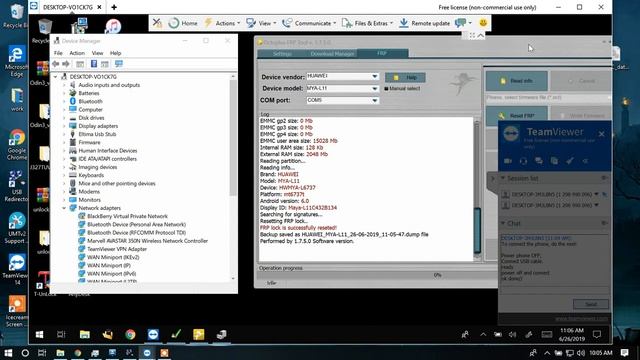Click Forward arrow in Device Manager toolbar
The image size is (640, 360).
tap(66, 64)
